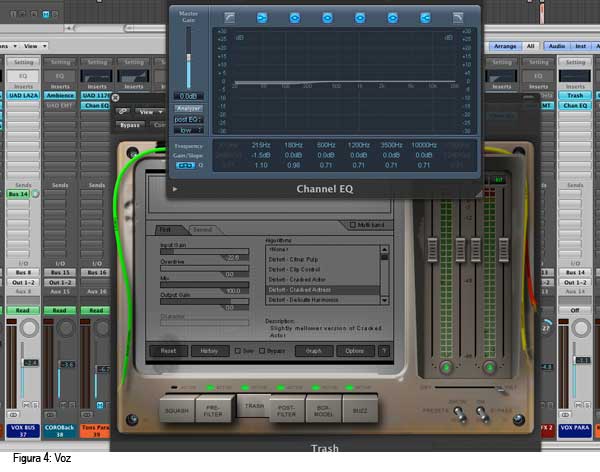Toggle the Q-couple link button in Channel EQ
This screenshot has width=600, height=472.
click(x=185, y=165)
